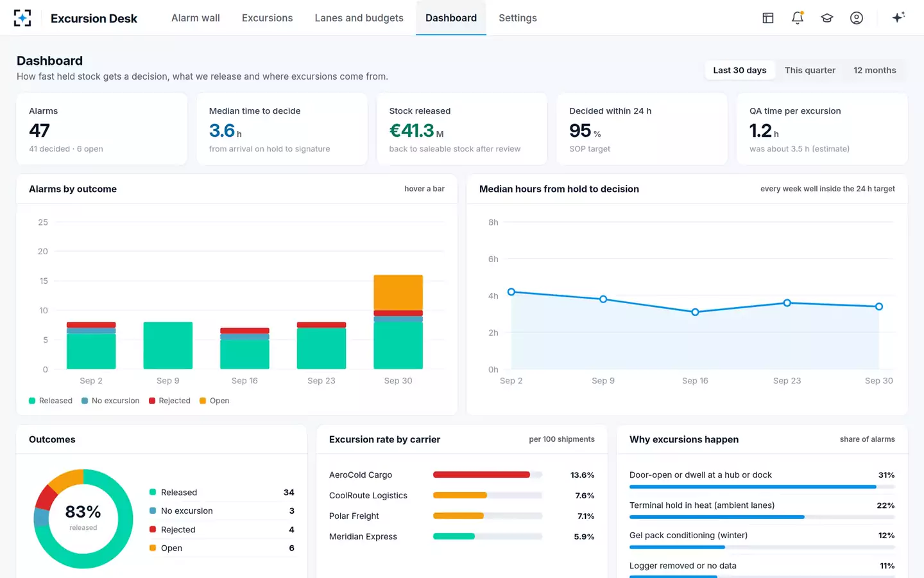
Task: Select the Dashboard tab
Action: pos(451,18)
